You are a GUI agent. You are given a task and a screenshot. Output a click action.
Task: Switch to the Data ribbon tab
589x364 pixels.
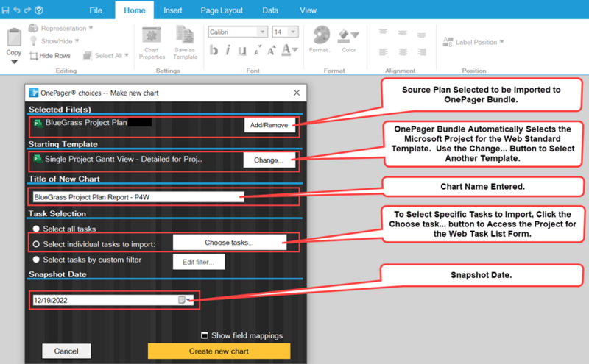[x=270, y=10]
